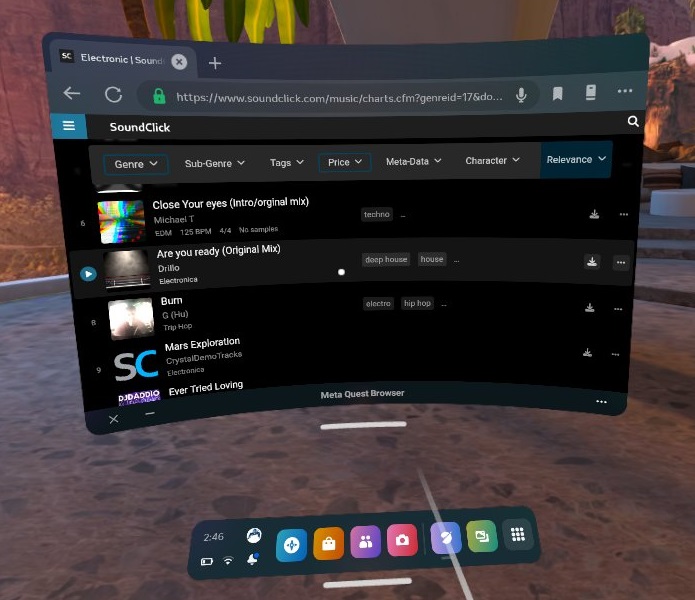Open artist G (Hu) link

point(175,315)
